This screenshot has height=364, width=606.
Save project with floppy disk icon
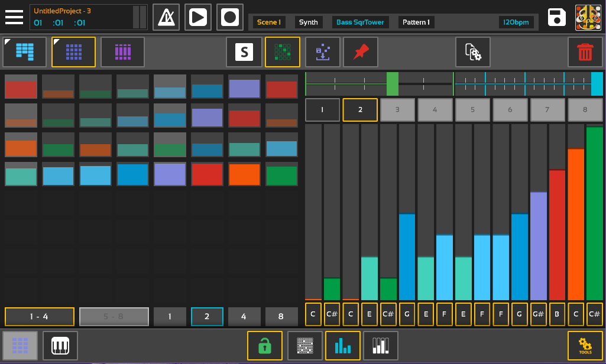click(x=556, y=18)
